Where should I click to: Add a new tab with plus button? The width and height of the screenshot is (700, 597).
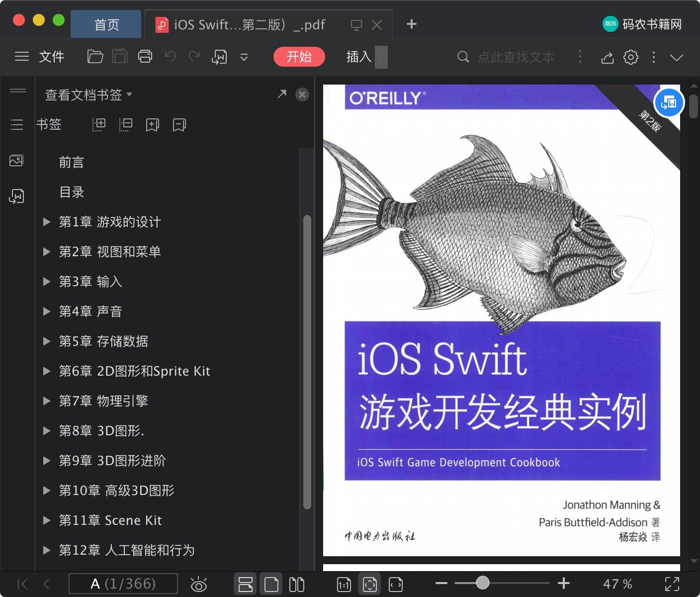412,24
